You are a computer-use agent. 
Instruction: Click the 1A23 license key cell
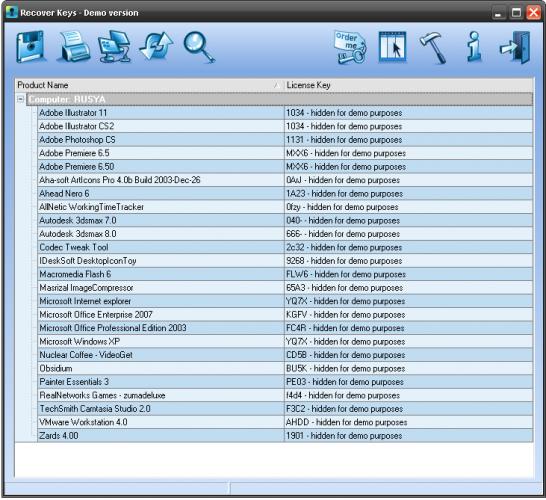pos(408,194)
